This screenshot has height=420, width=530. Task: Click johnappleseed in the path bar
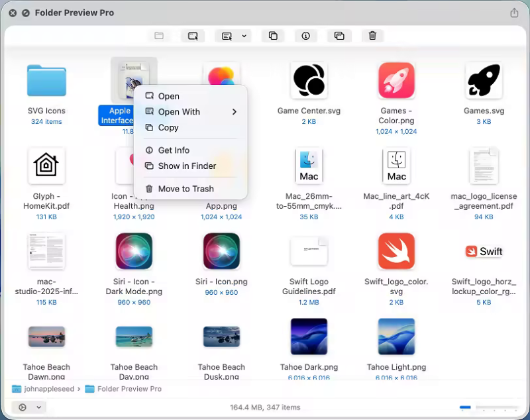pyautogui.click(x=45, y=389)
